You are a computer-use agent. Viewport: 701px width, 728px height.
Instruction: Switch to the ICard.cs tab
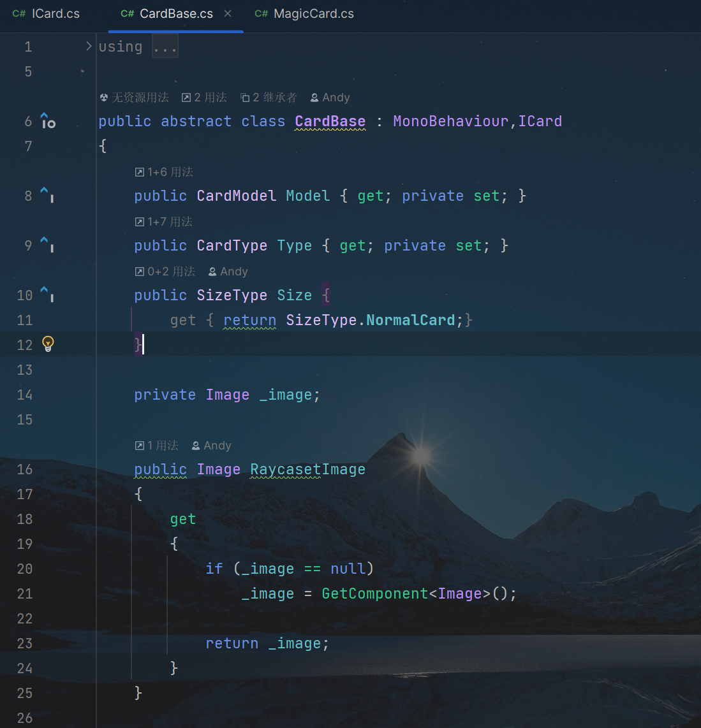coord(46,14)
